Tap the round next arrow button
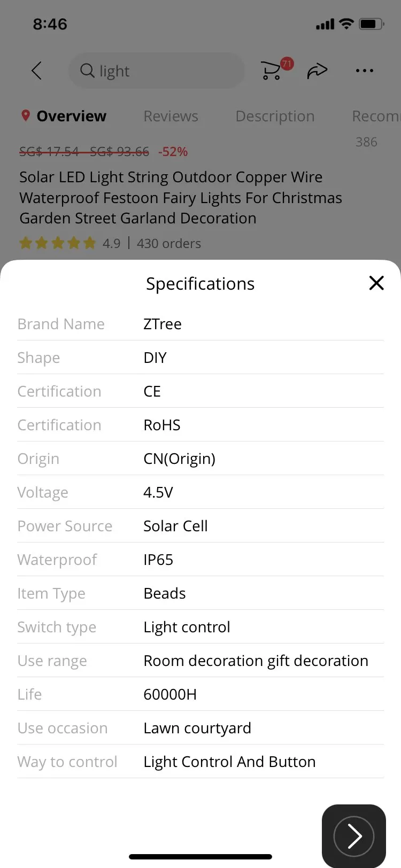Screen dimensions: 401x868 353,836
